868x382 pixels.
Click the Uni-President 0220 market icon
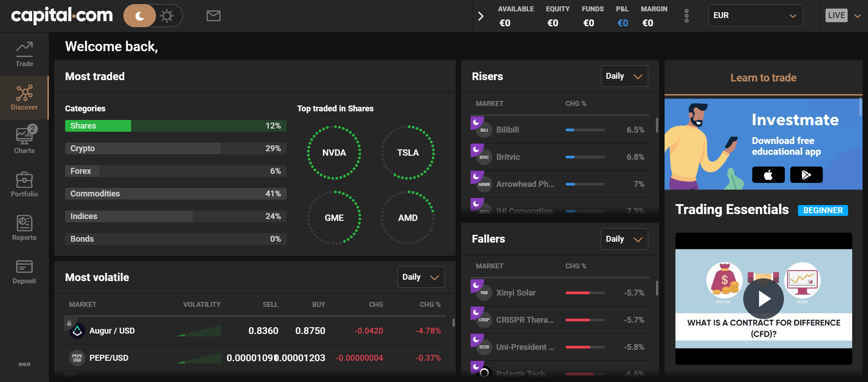click(484, 347)
